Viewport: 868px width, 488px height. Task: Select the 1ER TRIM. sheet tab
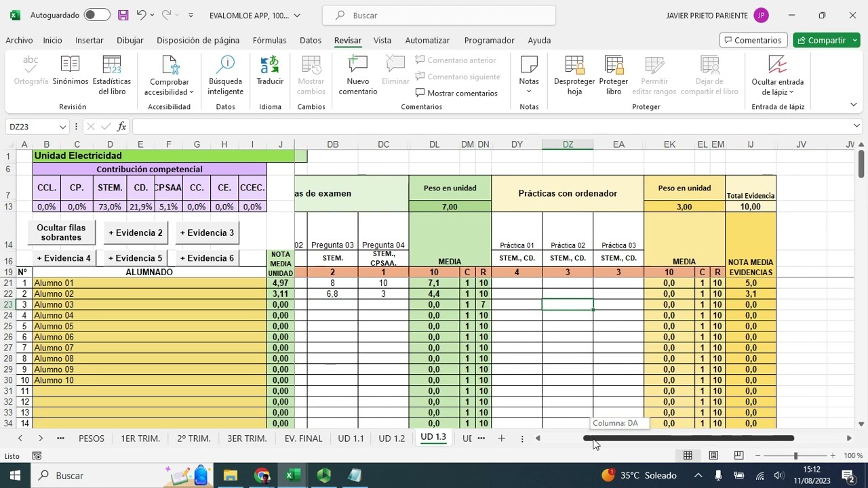(140, 439)
